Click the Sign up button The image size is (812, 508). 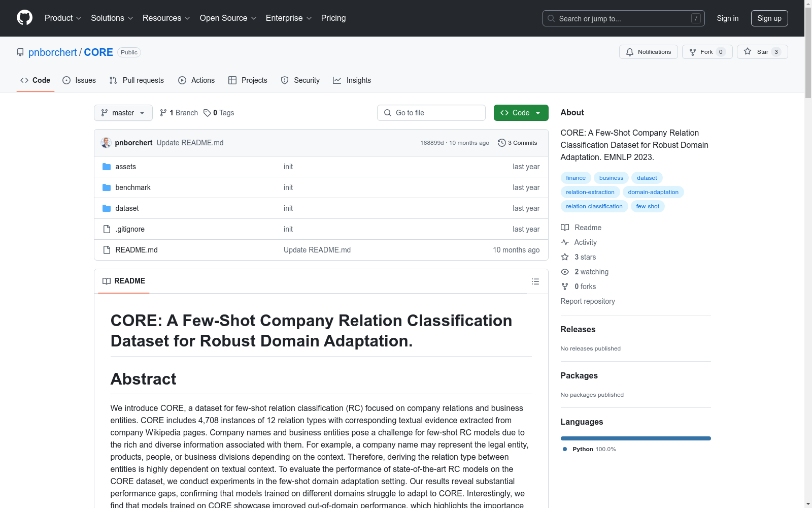click(769, 18)
